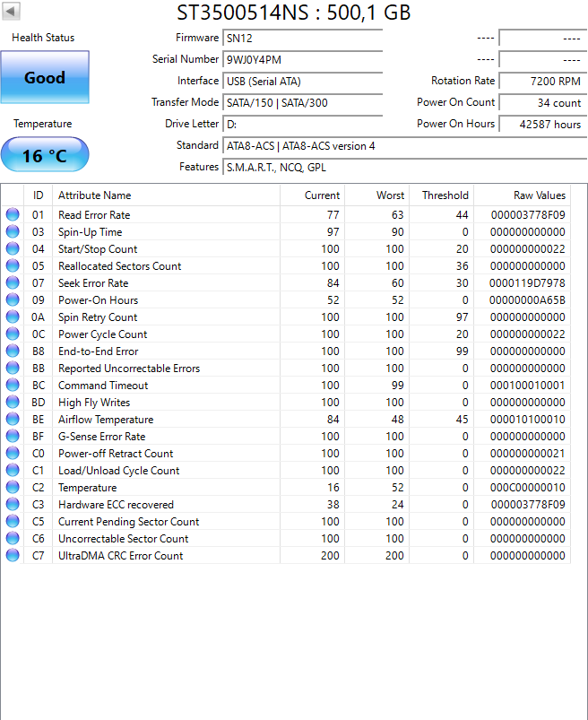Select the Read Error Rate attribute name
This screenshot has height=720, width=588.
coord(94,215)
